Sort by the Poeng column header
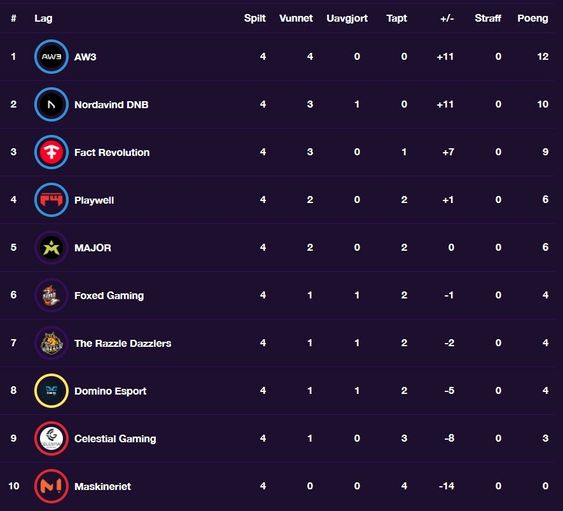Screen dimensions: 563x511 (532, 18)
